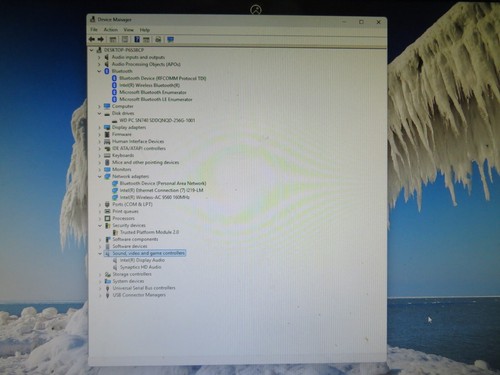Screen dimensions: 500x375
Task: Expand Audio Processing Objects (APOs)
Action: (99, 64)
